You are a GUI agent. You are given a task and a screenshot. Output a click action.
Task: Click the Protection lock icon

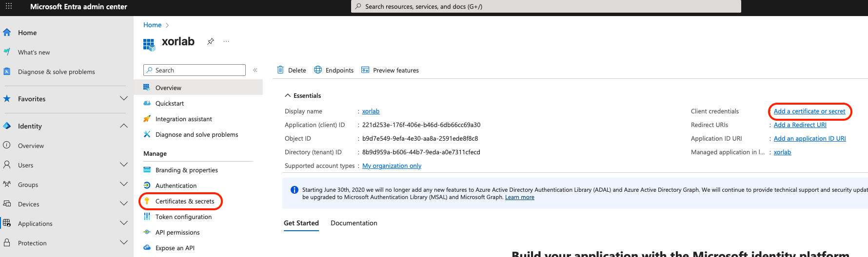(7, 242)
